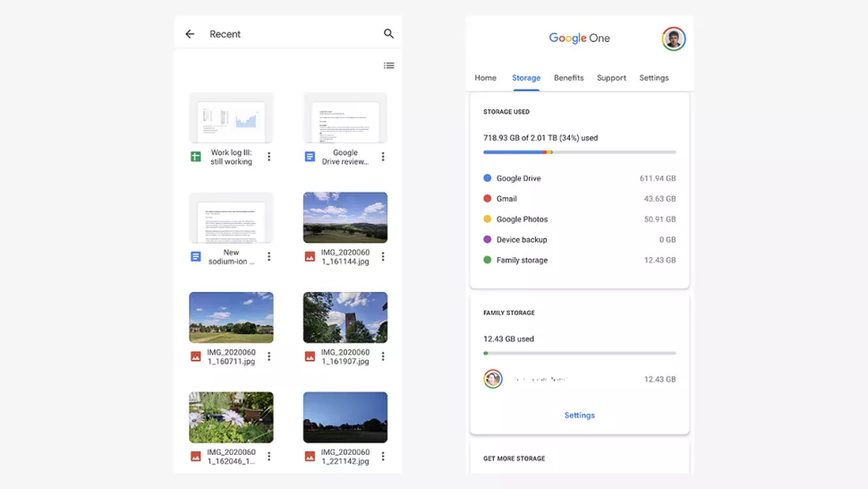Click the 'Recent' screen title
The height and width of the screenshot is (489, 868).
pyautogui.click(x=225, y=34)
